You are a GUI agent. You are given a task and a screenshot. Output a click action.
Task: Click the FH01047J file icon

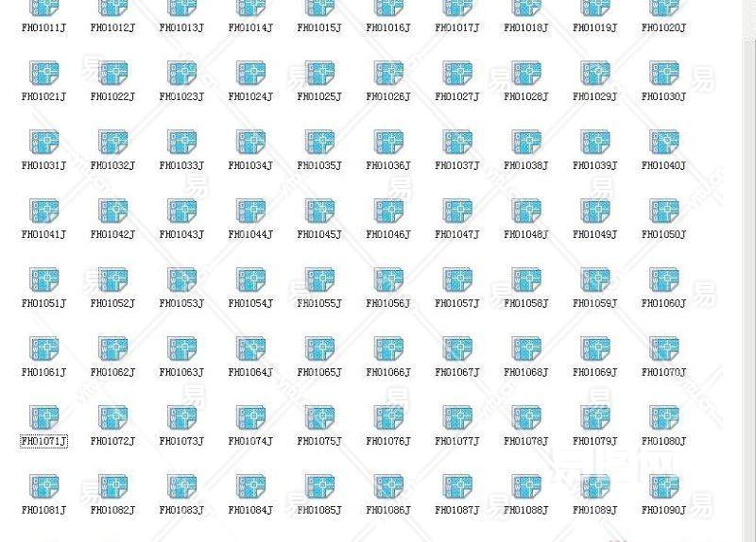point(457,211)
